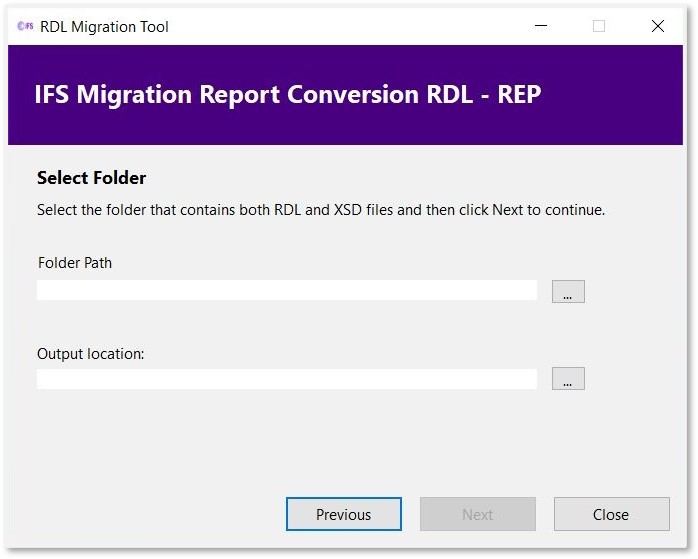Click into the Output location field

coord(287,379)
